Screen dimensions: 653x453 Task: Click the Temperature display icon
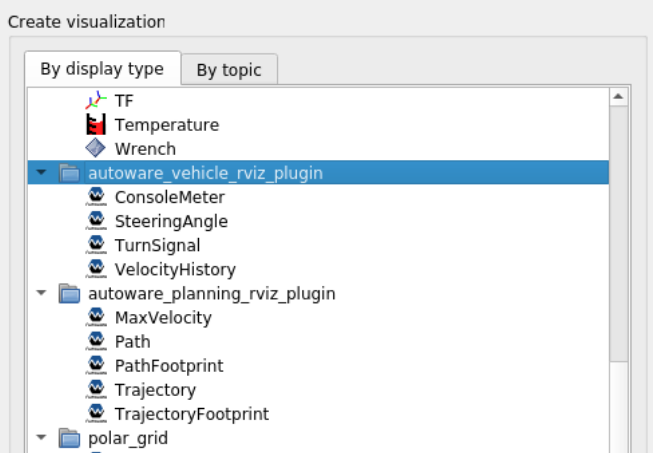tap(95, 125)
